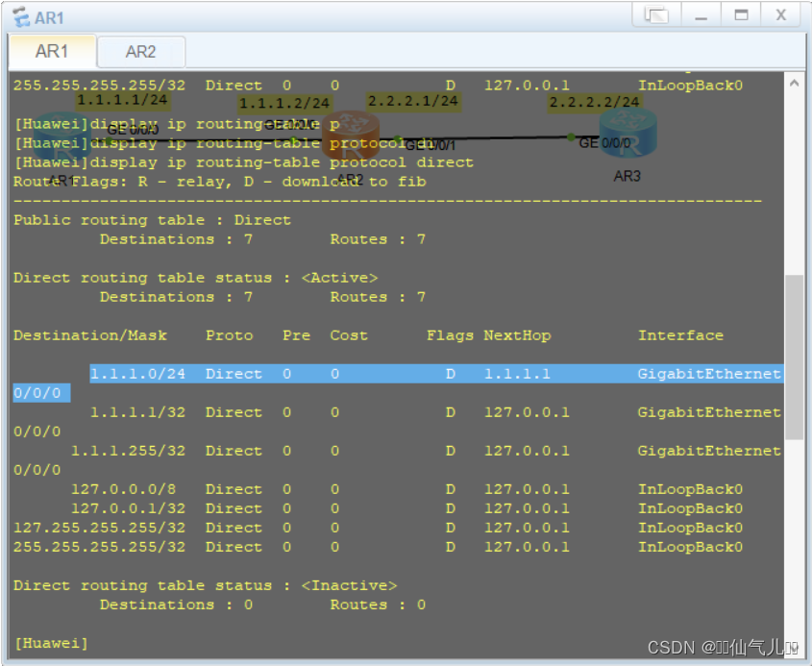Click the Interface column header
The height and width of the screenshot is (666, 812).
(680, 335)
